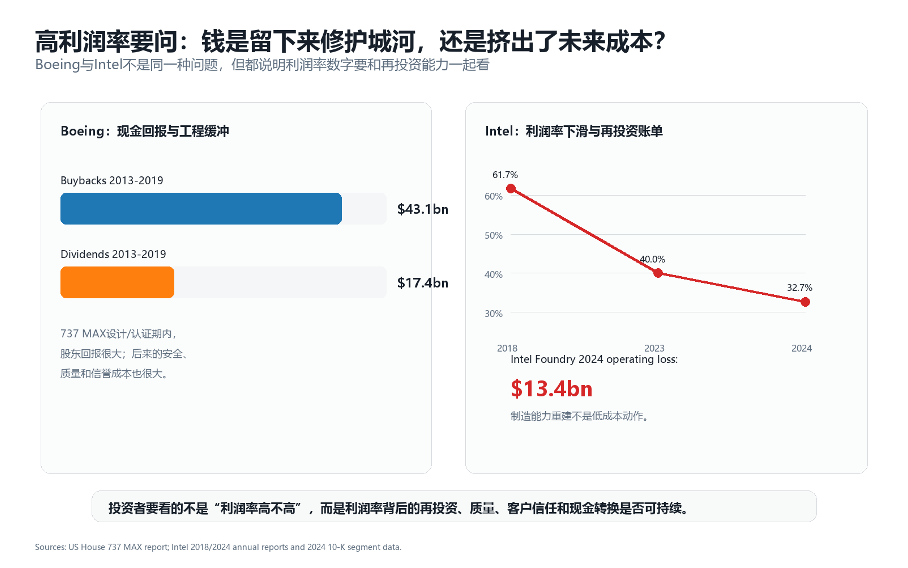Viewport: 908px width, 568px height.
Task: Click the slide title about 高利润率要问
Action: 350,41
